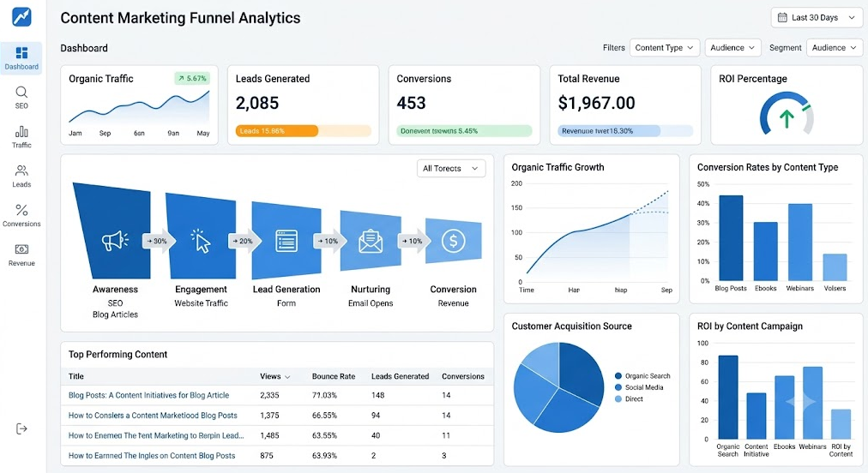This screenshot has height=473, width=868.
Task: Click the 5.67% growth badge
Action: [192, 79]
